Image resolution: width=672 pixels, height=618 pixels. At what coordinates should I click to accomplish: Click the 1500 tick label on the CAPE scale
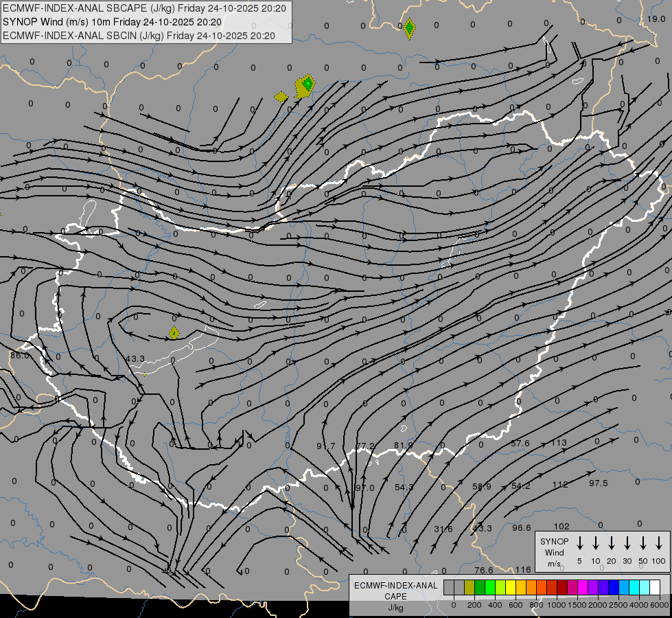[x=577, y=605]
